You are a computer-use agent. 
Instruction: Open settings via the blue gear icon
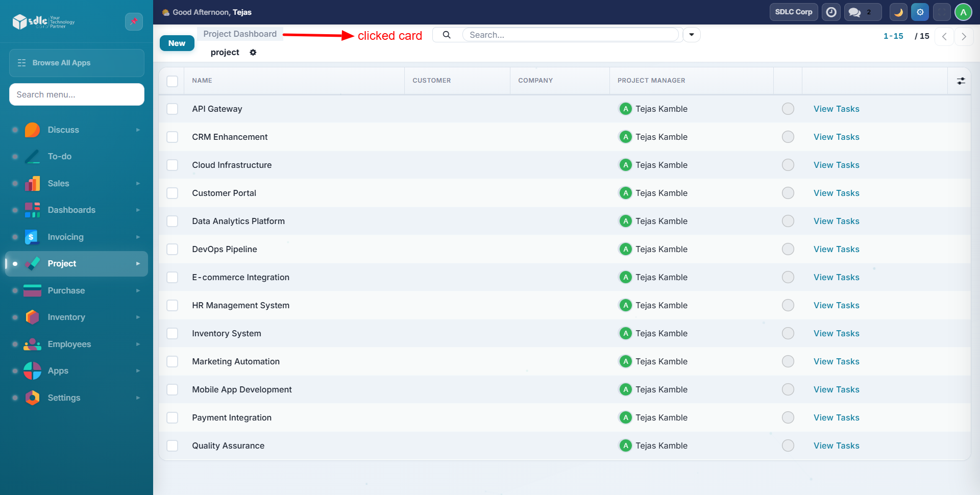[x=920, y=12]
